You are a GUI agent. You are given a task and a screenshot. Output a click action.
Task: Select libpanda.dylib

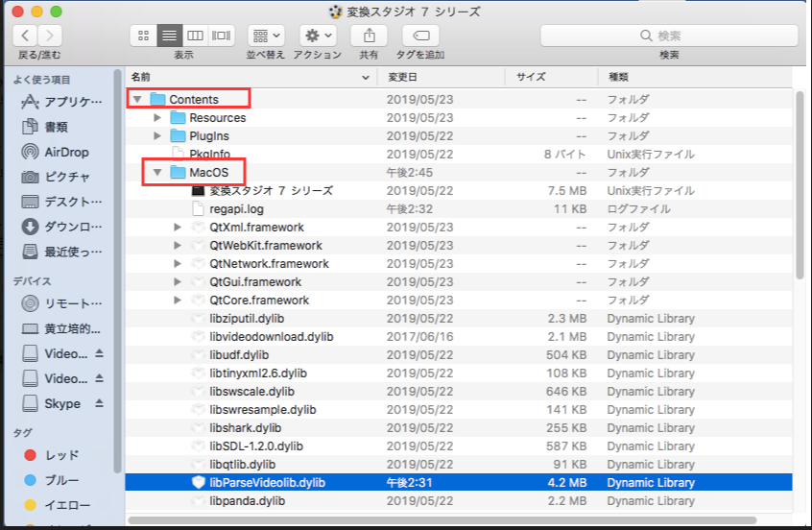tap(458, 501)
